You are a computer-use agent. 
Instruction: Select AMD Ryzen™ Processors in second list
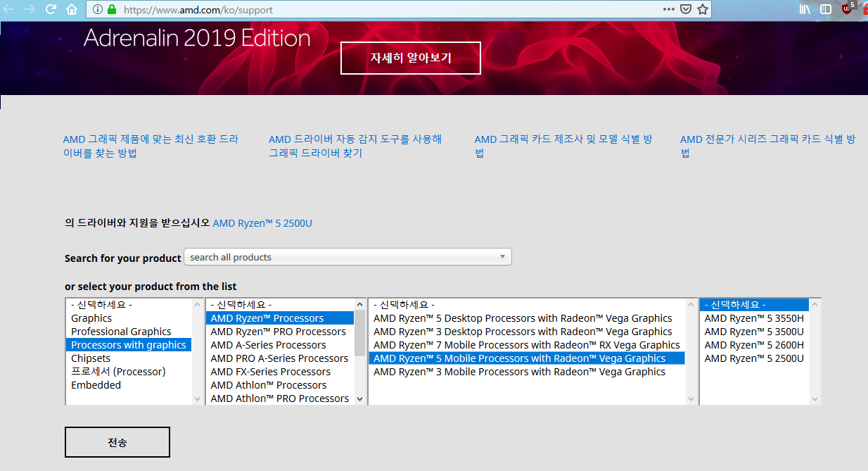click(x=280, y=318)
